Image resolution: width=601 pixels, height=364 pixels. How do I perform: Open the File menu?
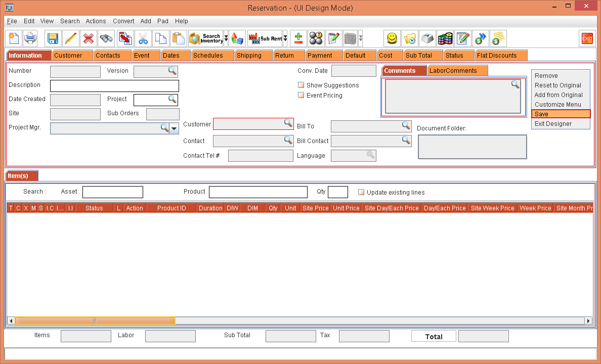(12, 21)
